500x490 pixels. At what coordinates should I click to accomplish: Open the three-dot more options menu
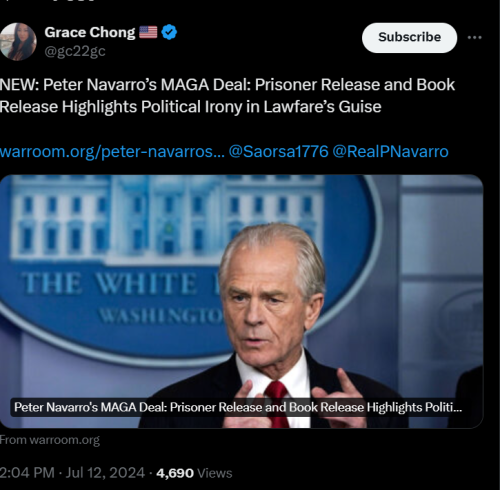474,38
